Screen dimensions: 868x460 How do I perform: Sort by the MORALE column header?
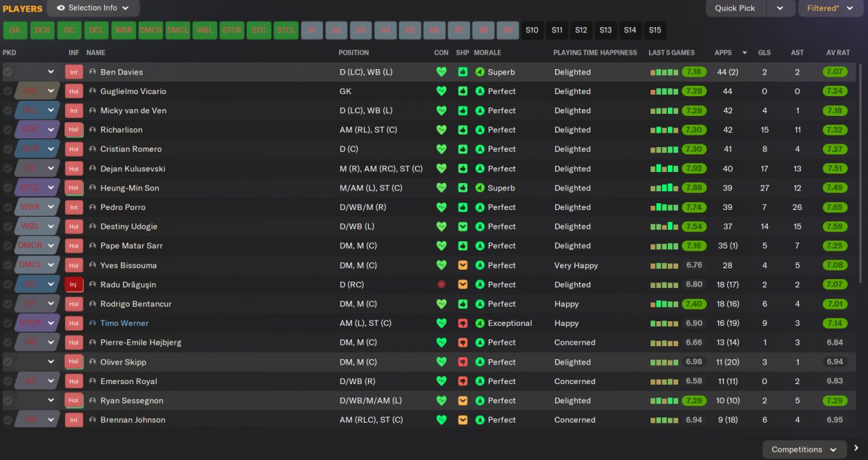488,52
